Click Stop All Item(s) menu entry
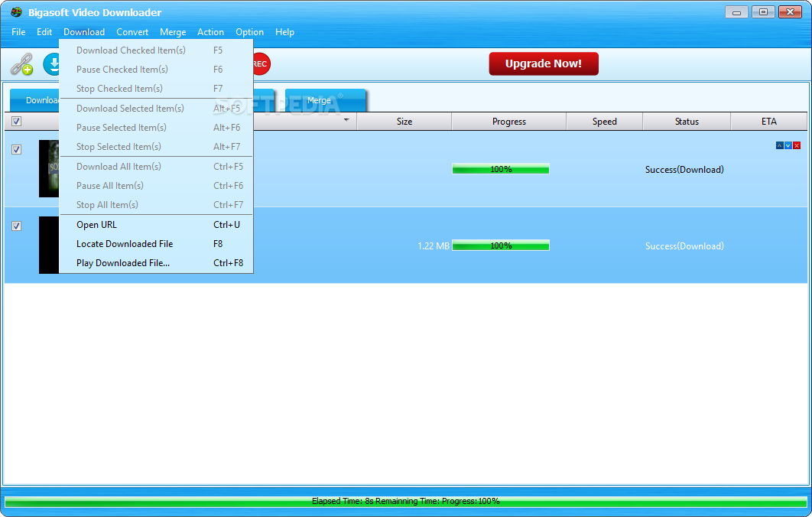This screenshot has width=812, height=517. pyautogui.click(x=157, y=205)
